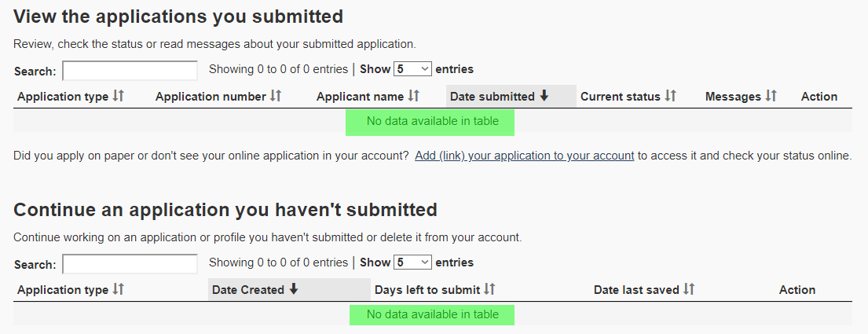Click Search field in unsubmitted applications section
This screenshot has height=334, width=868.
[x=130, y=264]
